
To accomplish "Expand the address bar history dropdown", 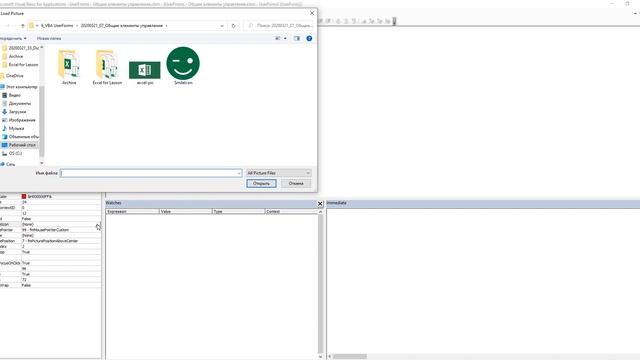I will click(222, 26).
